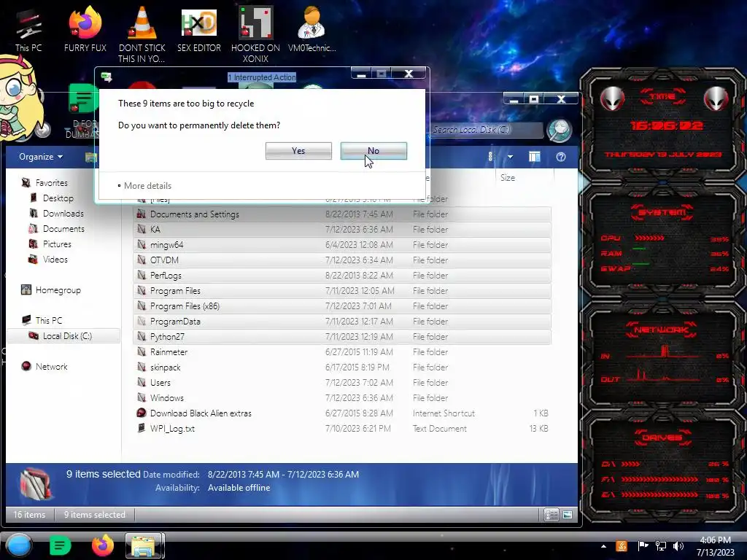
Task: Select the Program Files (x86) folder icon
Action: [x=142, y=306]
